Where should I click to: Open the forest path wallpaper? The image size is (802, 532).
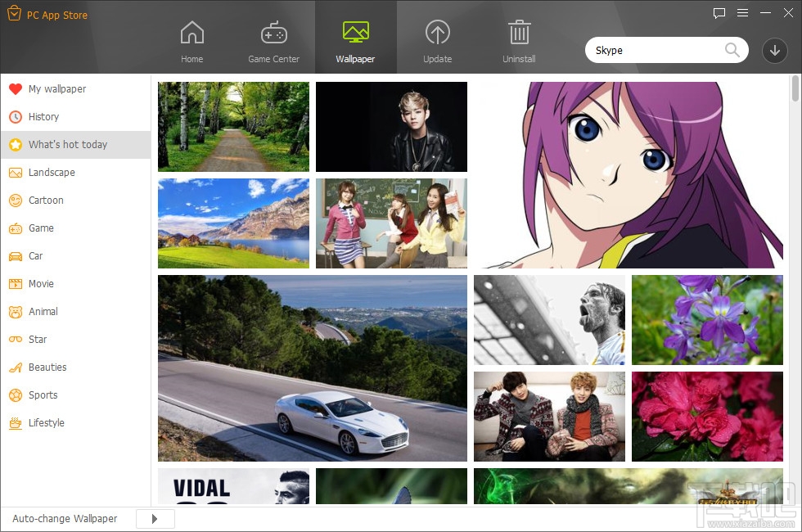point(233,126)
